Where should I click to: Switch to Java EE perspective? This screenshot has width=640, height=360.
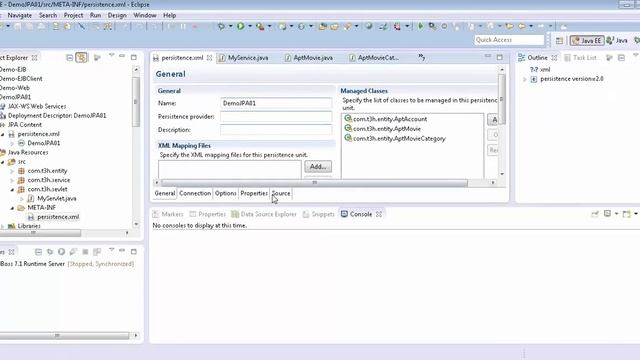click(587, 40)
